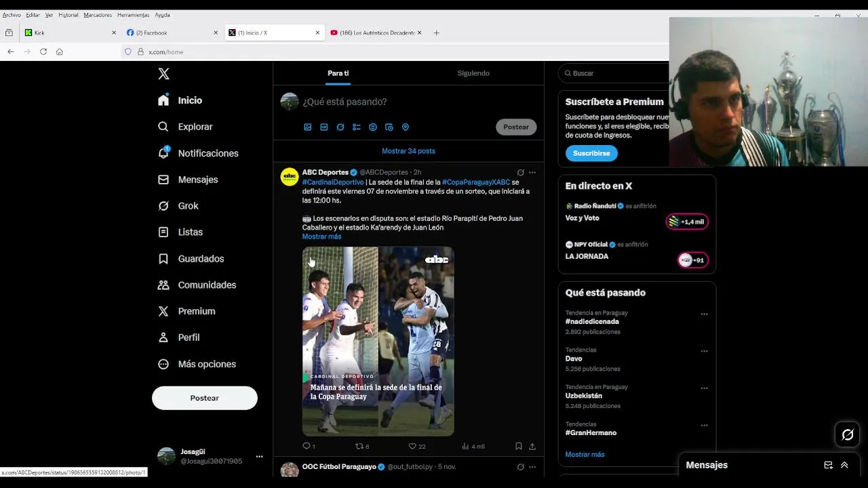Open emoji picker in composer
The width and height of the screenshot is (868, 488).
373,127
